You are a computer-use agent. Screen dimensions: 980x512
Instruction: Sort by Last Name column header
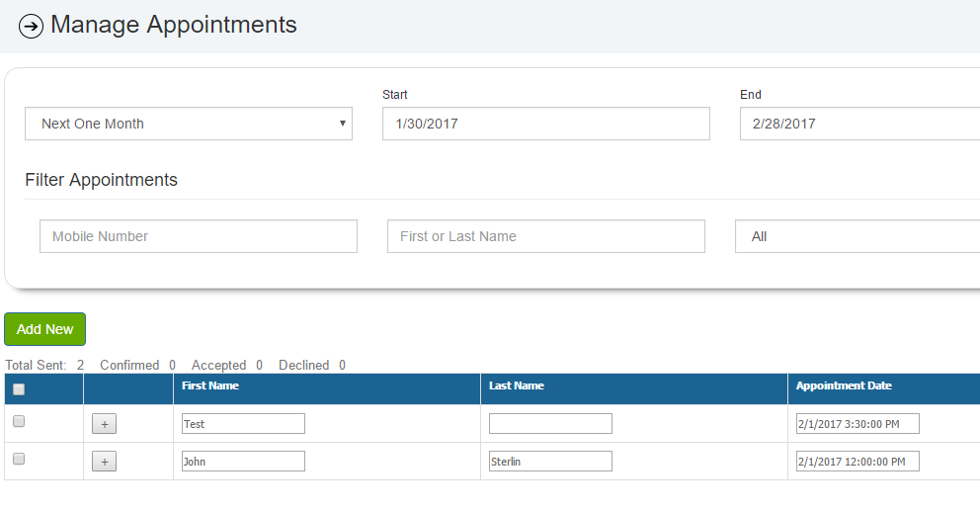point(517,385)
